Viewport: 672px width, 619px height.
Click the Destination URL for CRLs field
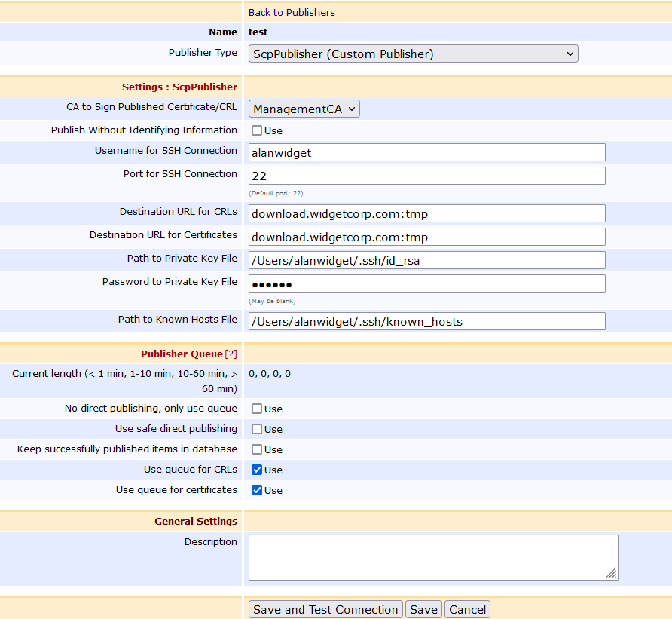point(426,213)
